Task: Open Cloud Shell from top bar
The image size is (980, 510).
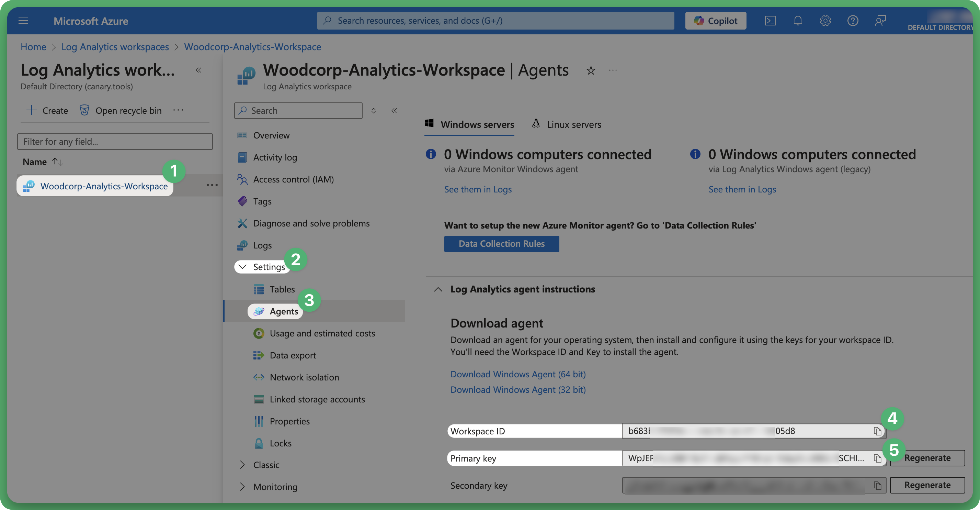Action: tap(770, 21)
